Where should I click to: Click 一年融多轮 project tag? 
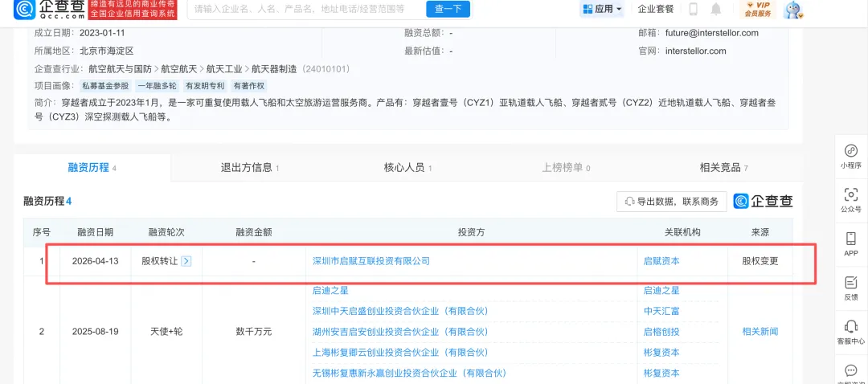point(157,86)
